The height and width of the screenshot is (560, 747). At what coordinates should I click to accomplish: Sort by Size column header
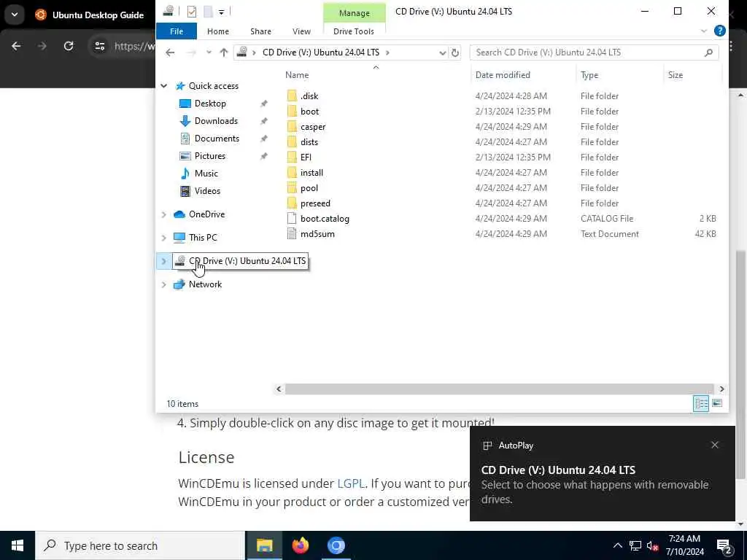[x=675, y=75]
